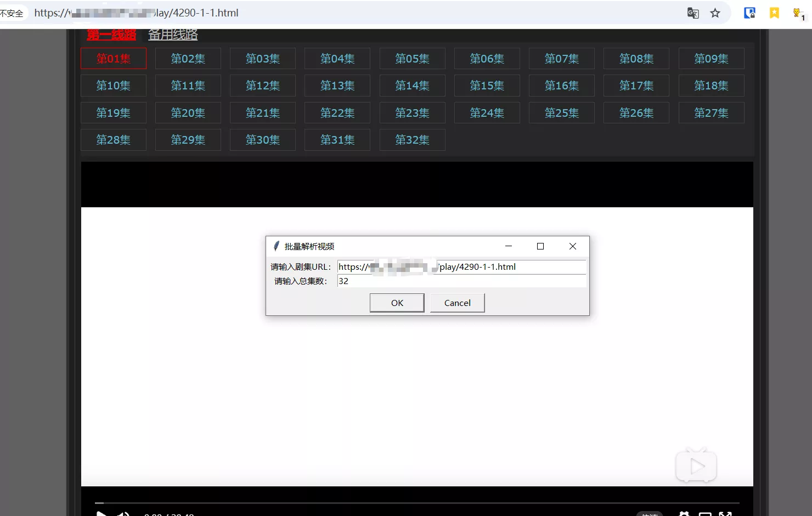Screen dimensions: 812x516
Task: Open episode 第19集
Action: (114, 113)
